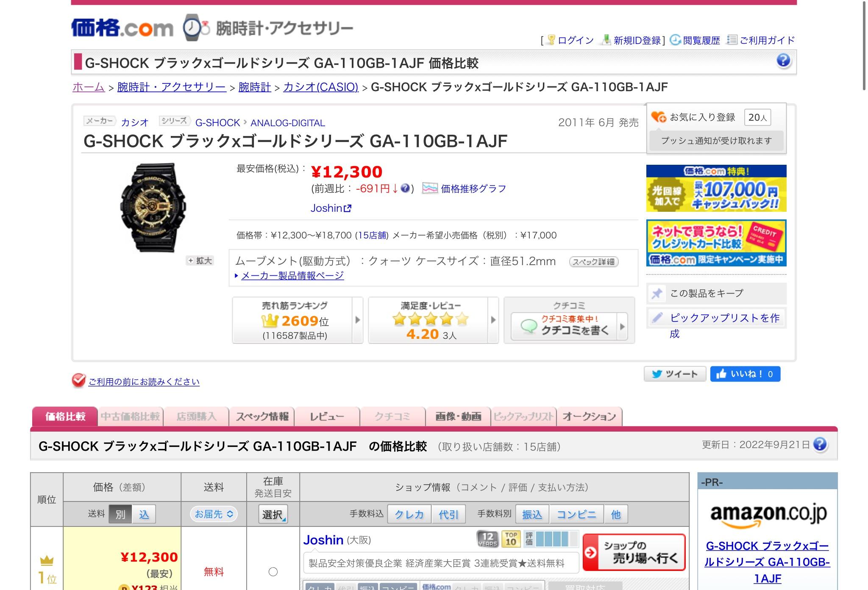Click ショップの売り場へ行く red button
The height and width of the screenshot is (590, 868).
pyautogui.click(x=634, y=552)
